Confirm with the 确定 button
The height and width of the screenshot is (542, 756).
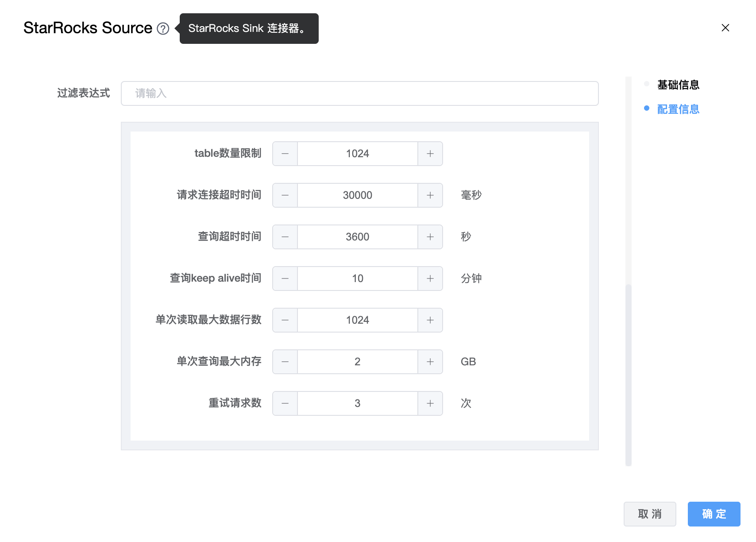point(714,514)
